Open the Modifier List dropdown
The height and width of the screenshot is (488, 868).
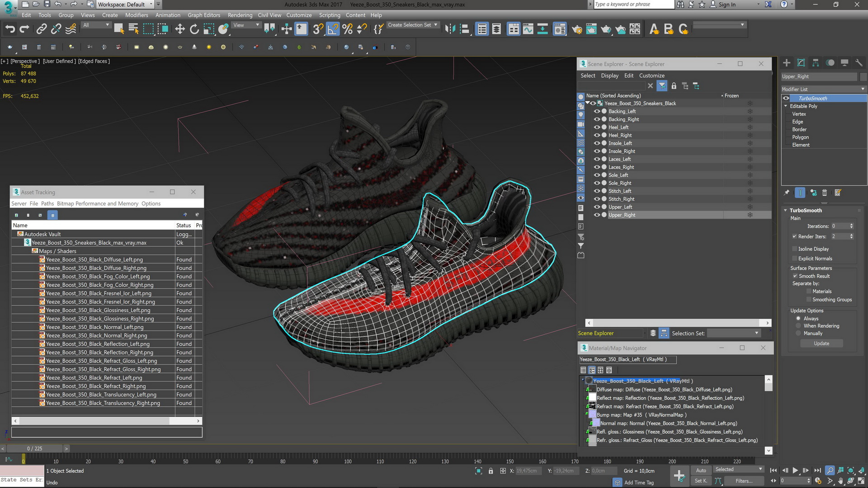[x=824, y=89]
